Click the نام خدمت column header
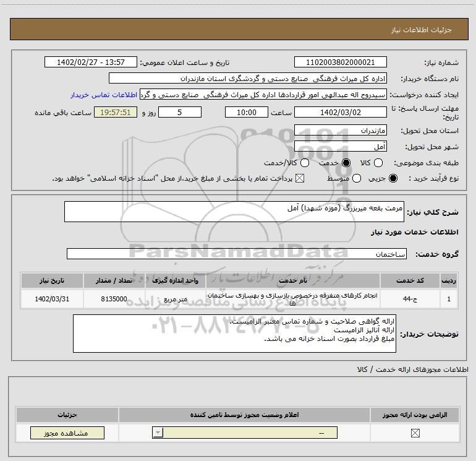The width and height of the screenshot is (476, 461). (293, 280)
